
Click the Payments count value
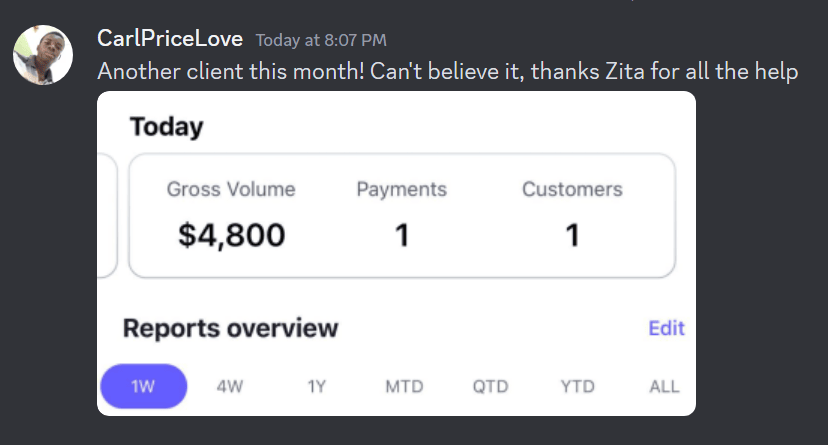[401, 235]
